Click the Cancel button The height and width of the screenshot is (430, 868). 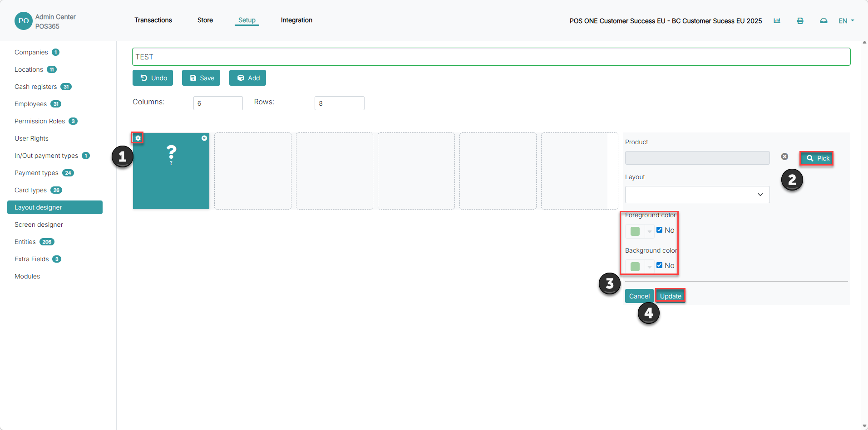tap(639, 296)
